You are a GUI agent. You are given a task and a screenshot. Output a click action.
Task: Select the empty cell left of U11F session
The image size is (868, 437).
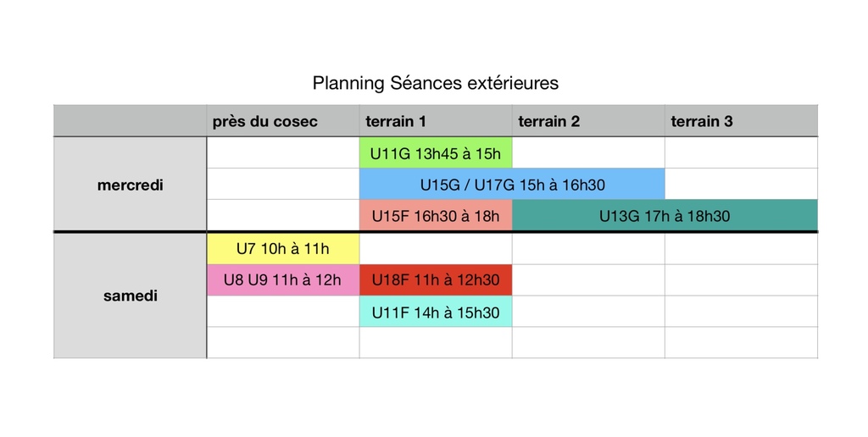coord(282,312)
